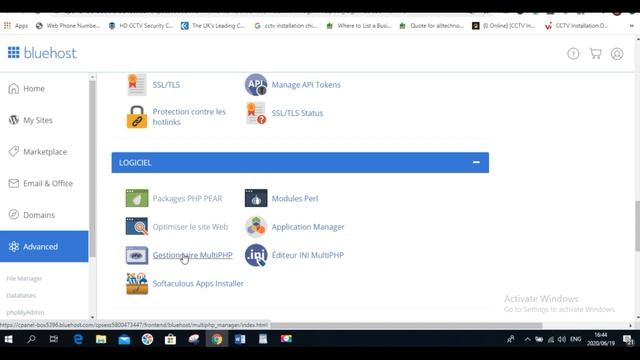Open the Where to List a Business bookmark
Image resolution: width=640 pixels, height=360 pixels.
359,25
